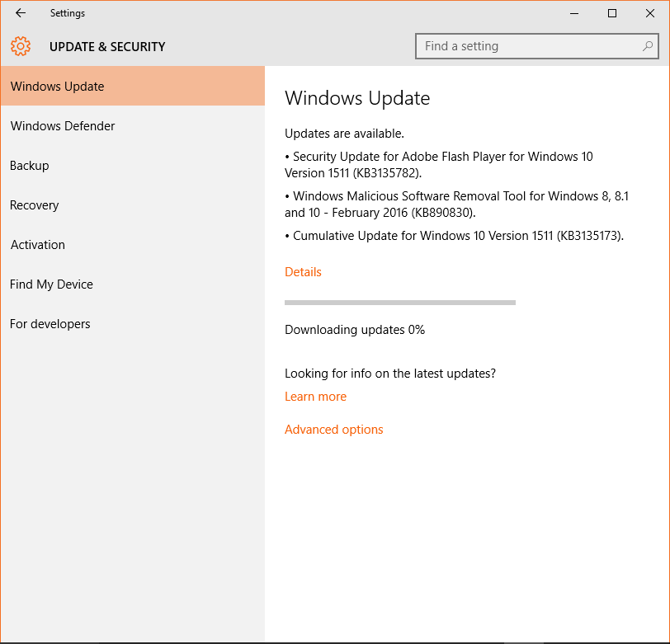This screenshot has width=670, height=644.
Task: Close the Settings window
Action: 650,13
